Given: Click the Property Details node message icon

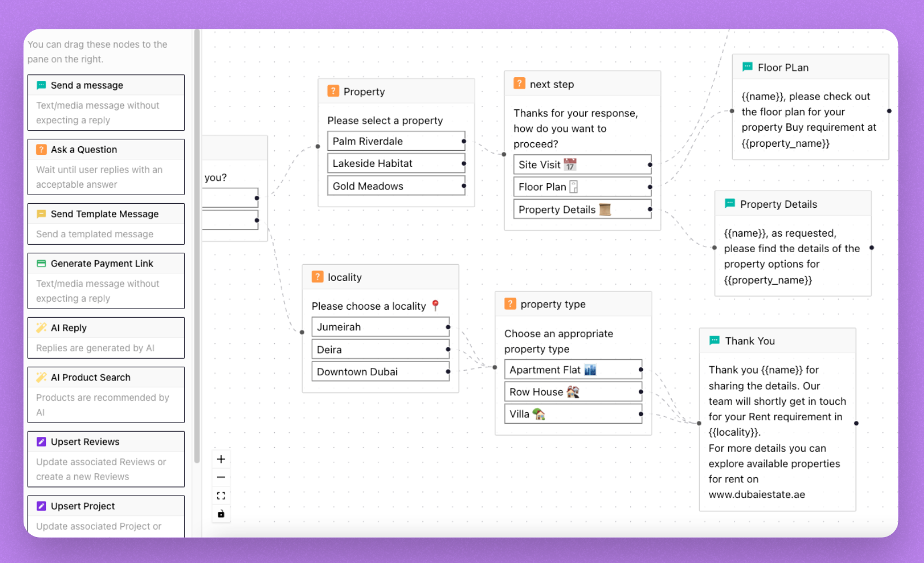Looking at the screenshot, I should click(x=730, y=203).
